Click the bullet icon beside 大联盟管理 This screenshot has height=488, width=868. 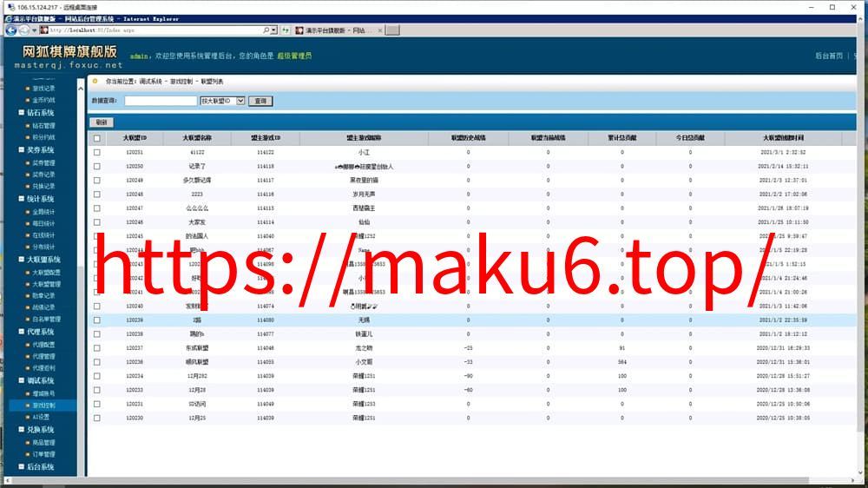pyautogui.click(x=28, y=284)
